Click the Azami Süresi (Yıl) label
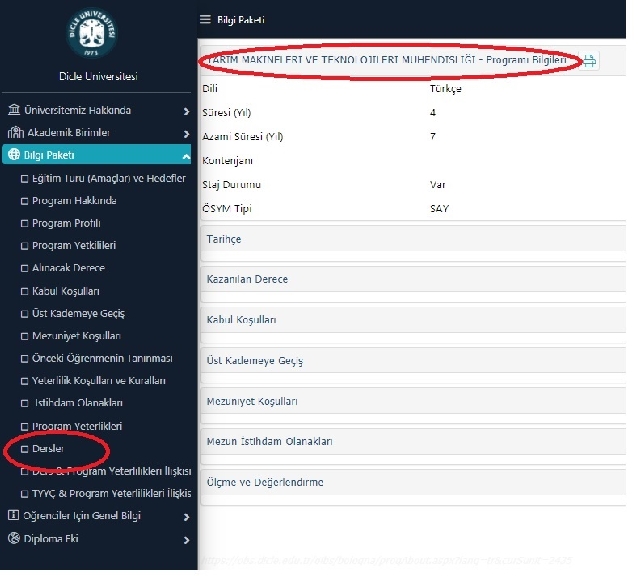Image resolution: width=640 pixels, height=576 pixels. pyautogui.click(x=242, y=136)
